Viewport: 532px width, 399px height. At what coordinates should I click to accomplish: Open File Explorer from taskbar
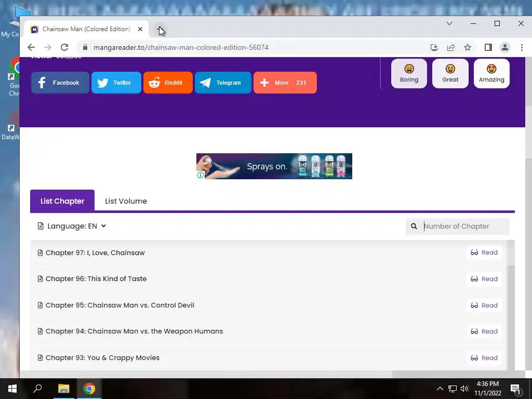point(63,389)
